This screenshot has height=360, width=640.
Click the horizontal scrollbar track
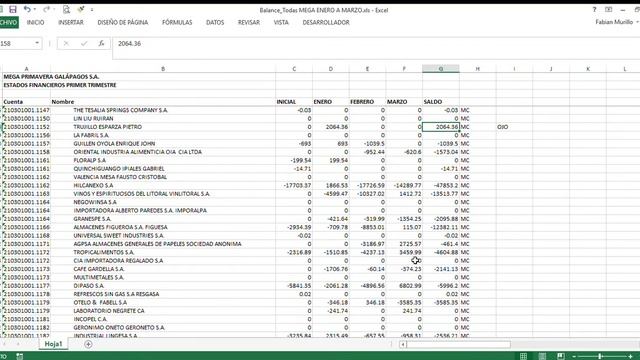point(459,344)
